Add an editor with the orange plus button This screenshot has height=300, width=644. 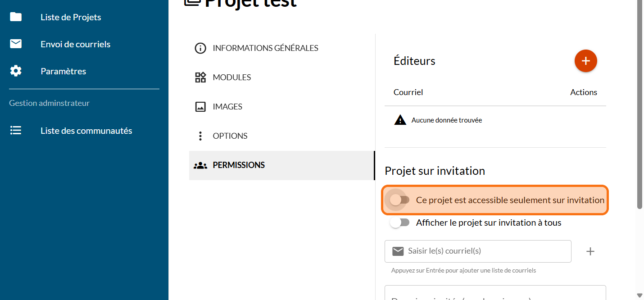(x=585, y=61)
